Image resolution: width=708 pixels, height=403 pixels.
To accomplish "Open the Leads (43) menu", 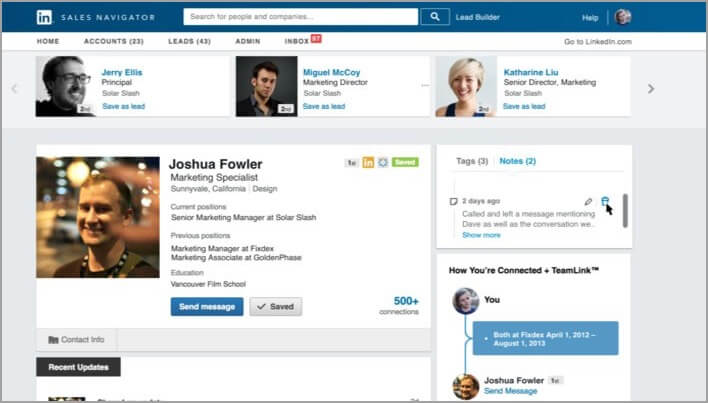I will coord(189,41).
